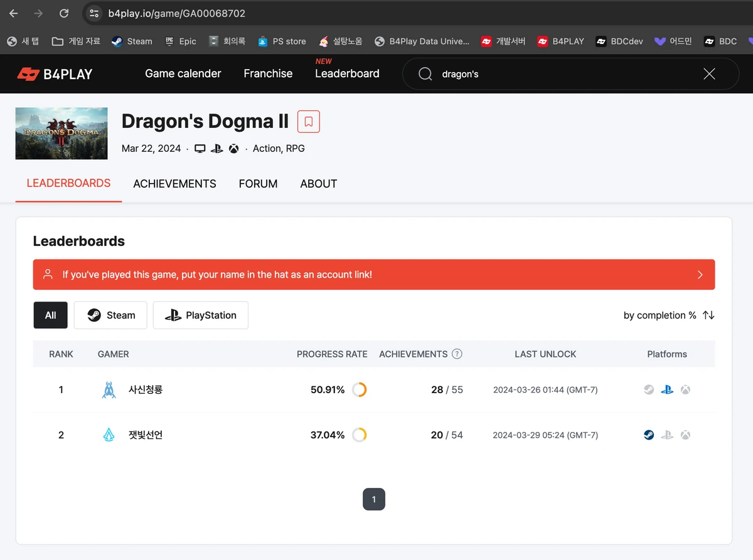This screenshot has height=560, width=753.
Task: Open the 개발서버 bookmark
Action: pyautogui.click(x=503, y=41)
